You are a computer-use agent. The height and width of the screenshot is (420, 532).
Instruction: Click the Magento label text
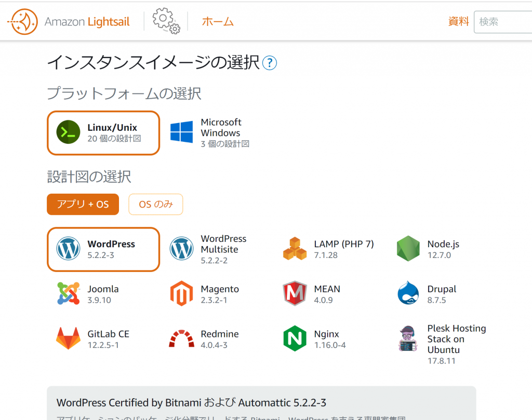pos(220,289)
